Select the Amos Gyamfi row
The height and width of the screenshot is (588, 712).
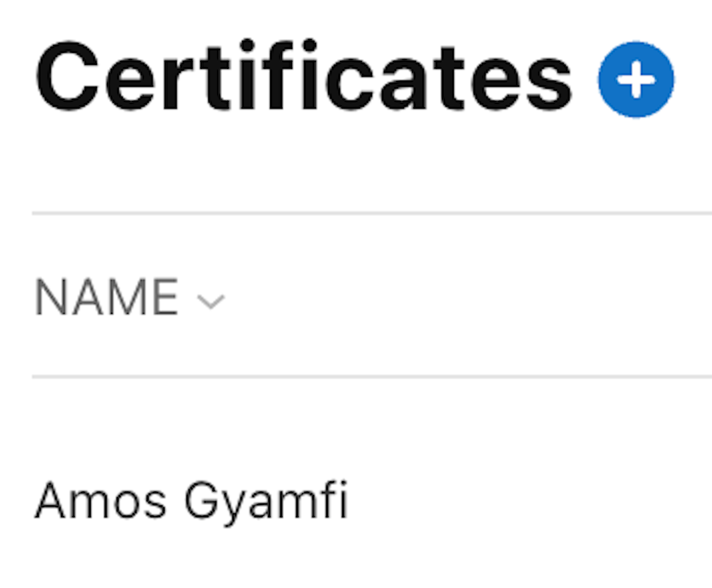pyautogui.click(x=191, y=501)
